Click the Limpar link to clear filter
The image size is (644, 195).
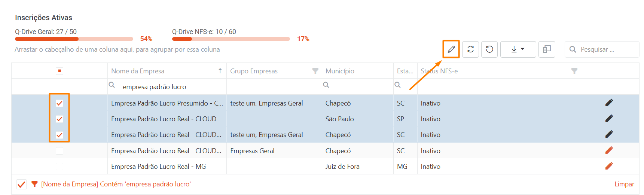(624, 184)
